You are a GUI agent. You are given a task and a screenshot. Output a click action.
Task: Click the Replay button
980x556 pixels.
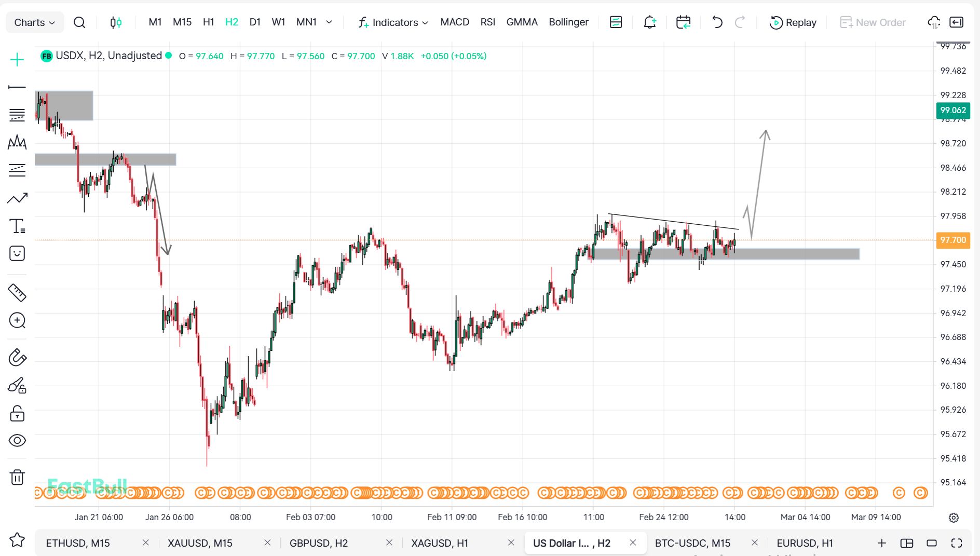(793, 22)
